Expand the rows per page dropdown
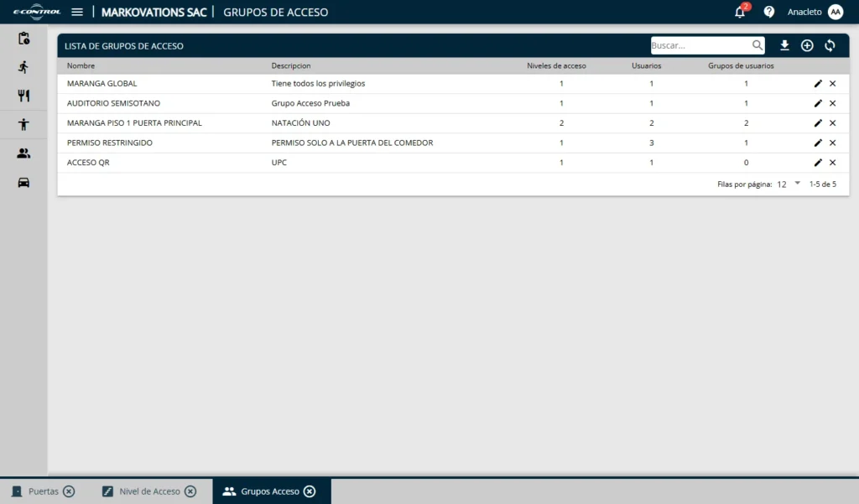859x504 pixels. point(797,184)
